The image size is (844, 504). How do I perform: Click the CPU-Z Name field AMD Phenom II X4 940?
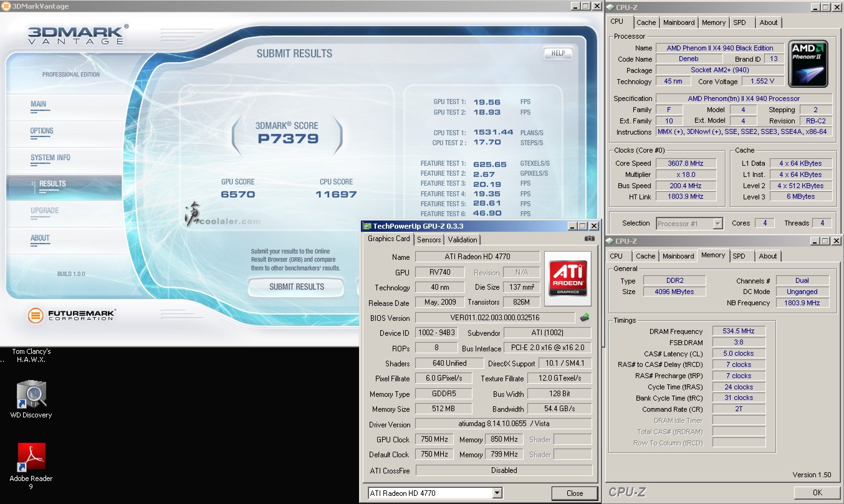point(719,48)
